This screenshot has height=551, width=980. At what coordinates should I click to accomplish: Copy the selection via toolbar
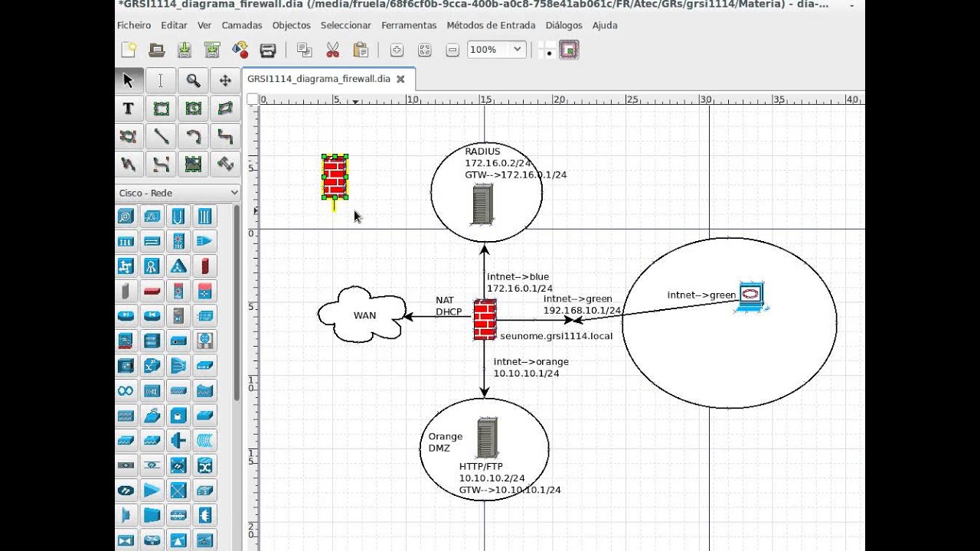click(x=304, y=50)
